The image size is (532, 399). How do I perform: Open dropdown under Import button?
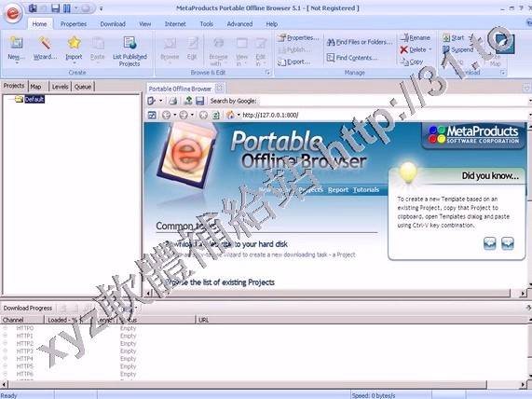click(74, 63)
